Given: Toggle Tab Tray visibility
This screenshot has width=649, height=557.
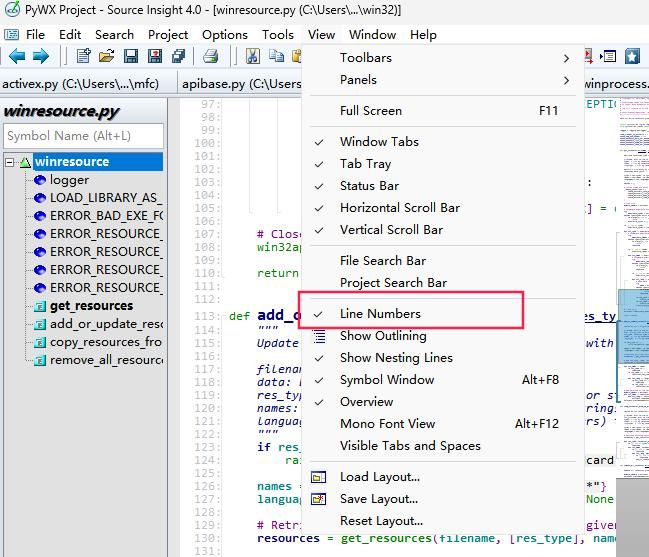Looking at the screenshot, I should (x=443, y=164).
